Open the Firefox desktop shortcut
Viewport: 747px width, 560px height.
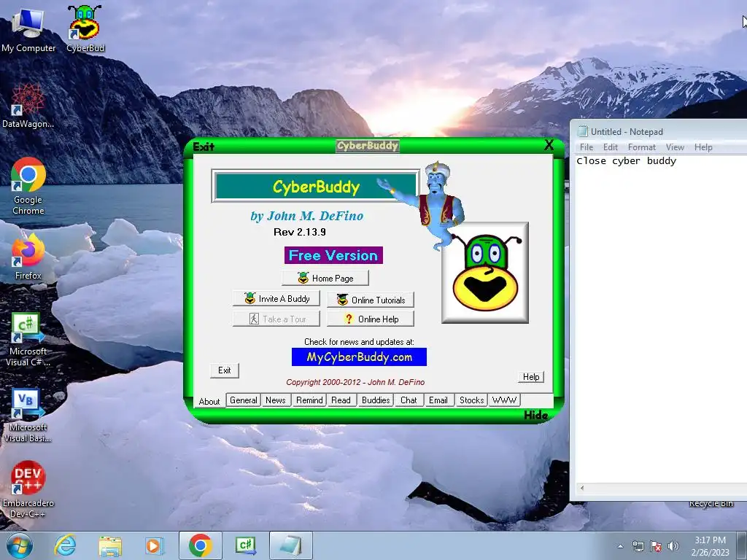click(28, 257)
